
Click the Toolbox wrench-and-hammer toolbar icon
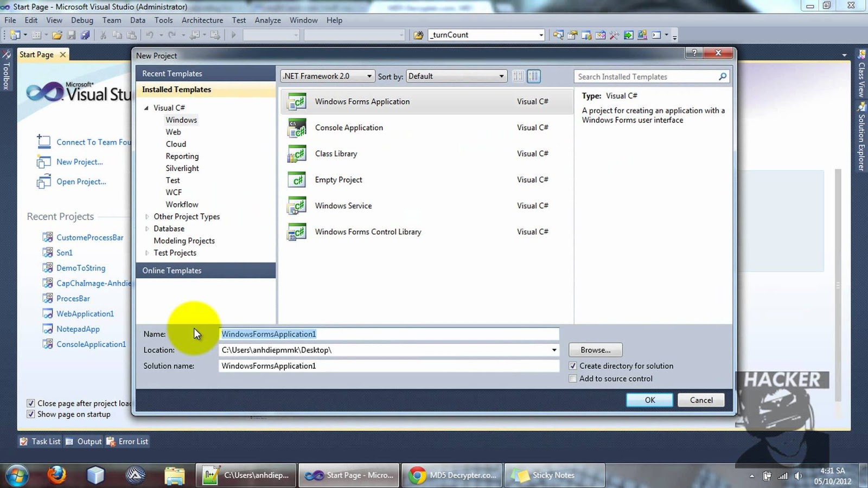(x=614, y=35)
